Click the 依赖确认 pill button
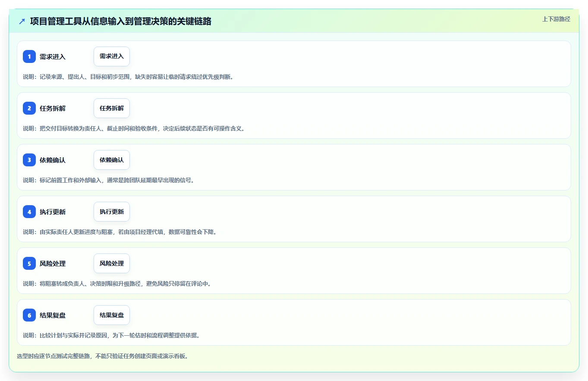This screenshot has height=381, width=588. point(112,160)
